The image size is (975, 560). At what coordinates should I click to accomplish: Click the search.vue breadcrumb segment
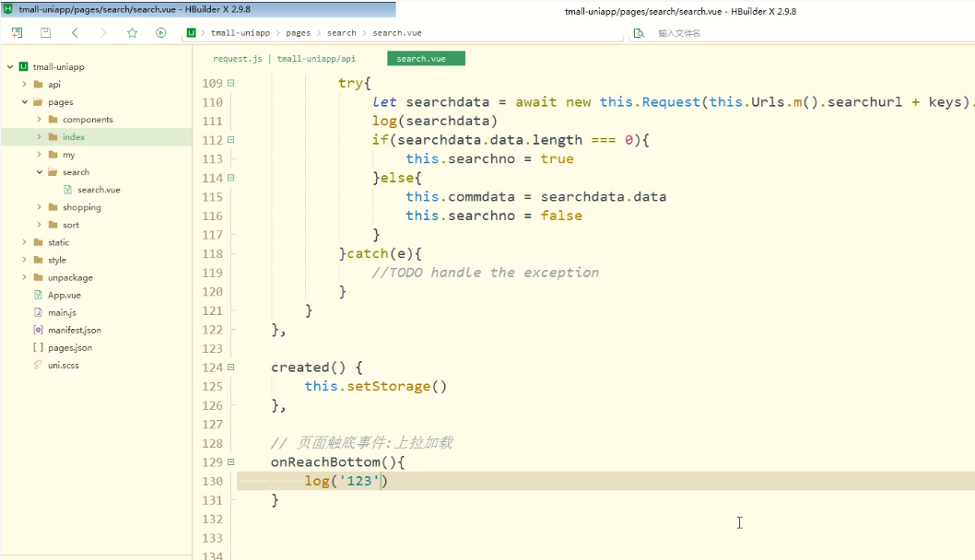pyautogui.click(x=396, y=33)
